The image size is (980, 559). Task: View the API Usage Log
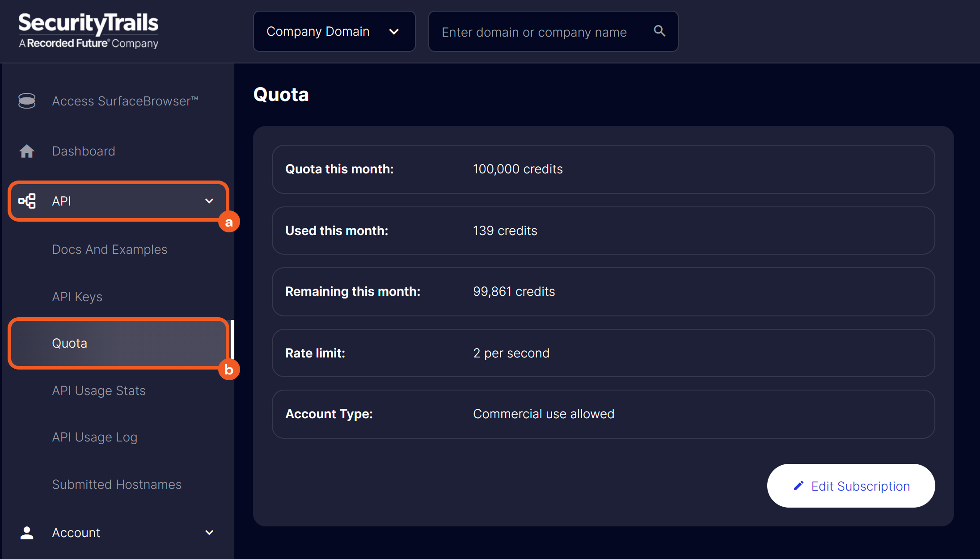pos(94,437)
